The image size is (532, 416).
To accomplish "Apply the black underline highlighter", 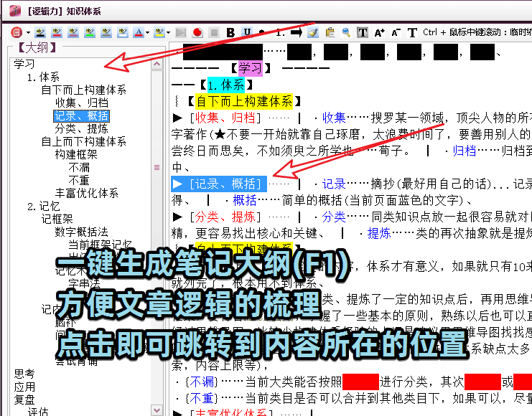I will point(40,32).
